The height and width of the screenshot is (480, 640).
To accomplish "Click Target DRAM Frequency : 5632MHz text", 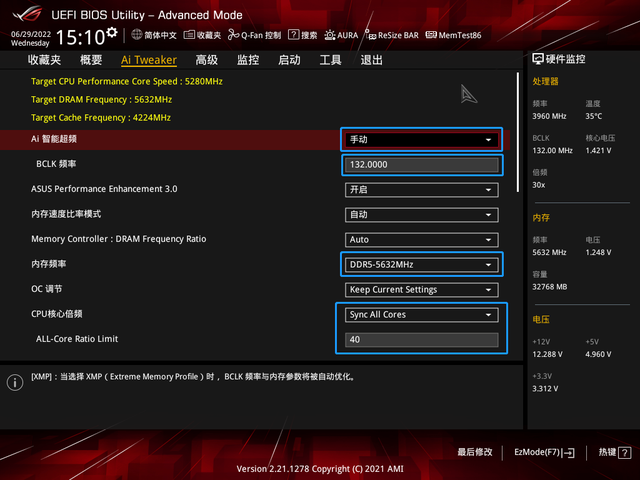I will (102, 100).
